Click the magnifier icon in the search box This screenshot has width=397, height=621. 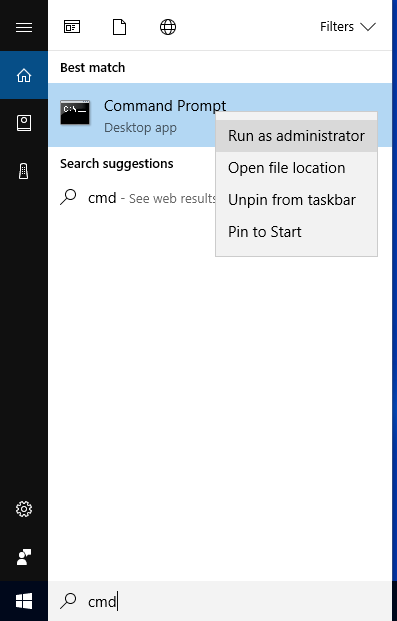(x=68, y=600)
